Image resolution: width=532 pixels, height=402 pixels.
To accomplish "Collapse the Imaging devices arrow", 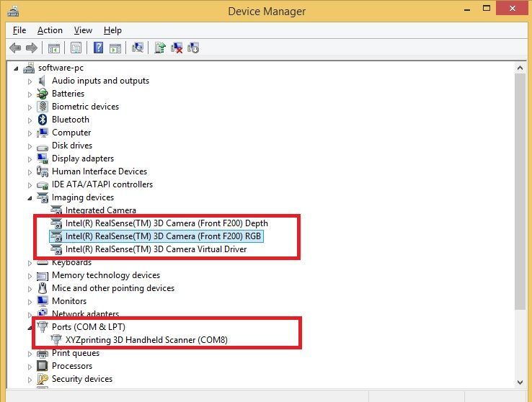I will pos(30,198).
